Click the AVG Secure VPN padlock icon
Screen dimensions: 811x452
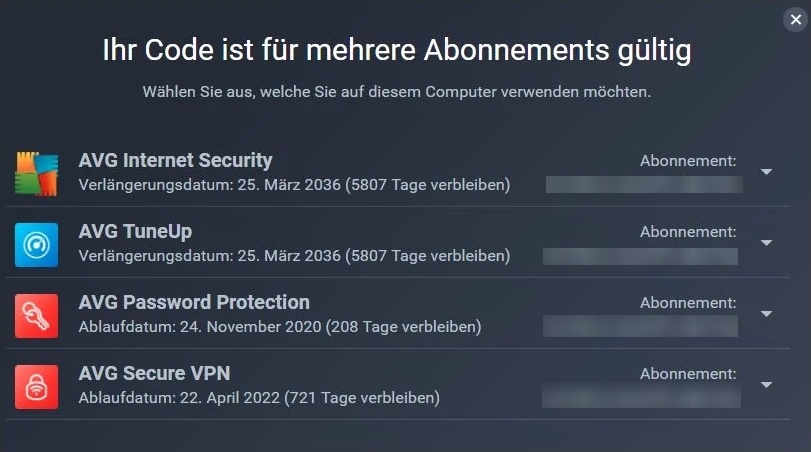(37, 386)
